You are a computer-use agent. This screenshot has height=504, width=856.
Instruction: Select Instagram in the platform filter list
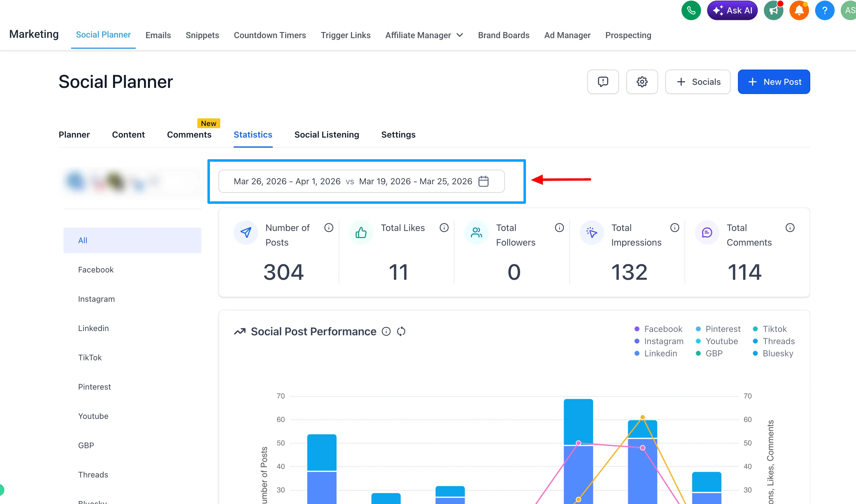coord(96,299)
